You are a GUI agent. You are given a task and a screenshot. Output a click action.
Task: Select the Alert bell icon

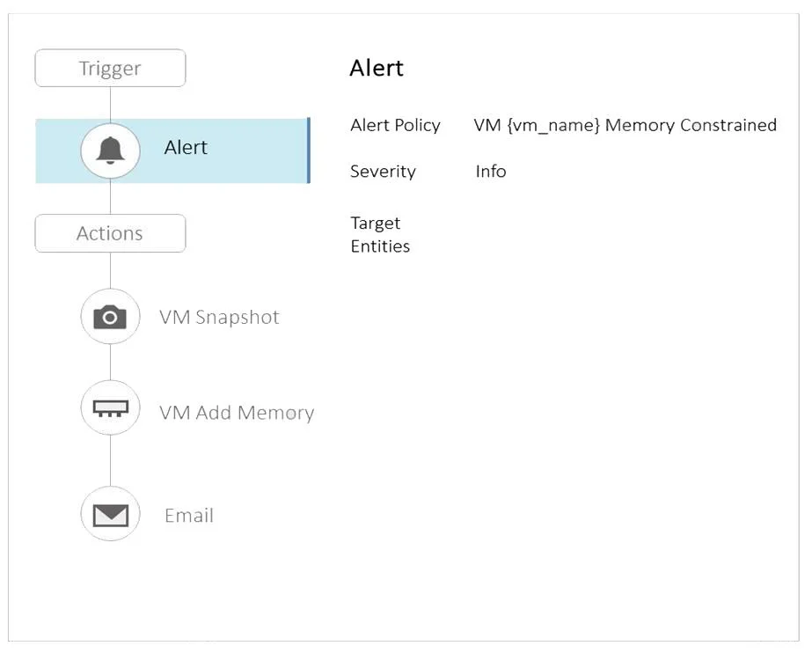(x=110, y=150)
